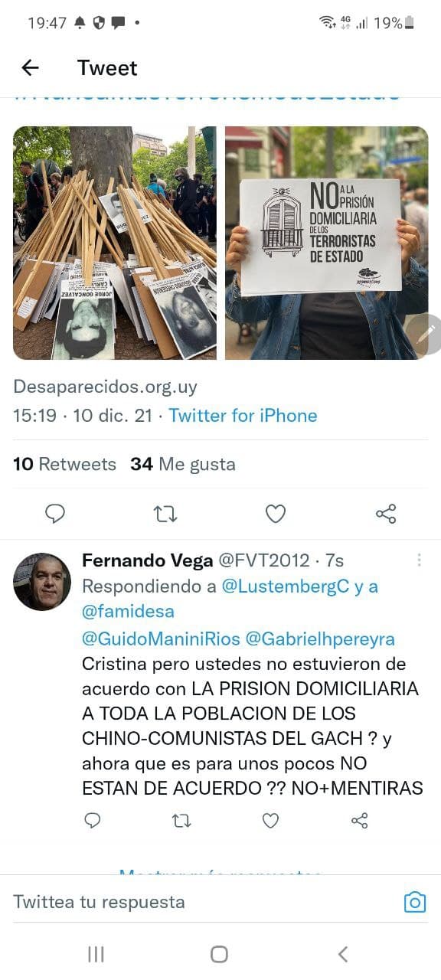Image resolution: width=441 pixels, height=980 pixels.
Task: Open the No a la prisión domiciliaria sign photo
Action: tap(327, 243)
